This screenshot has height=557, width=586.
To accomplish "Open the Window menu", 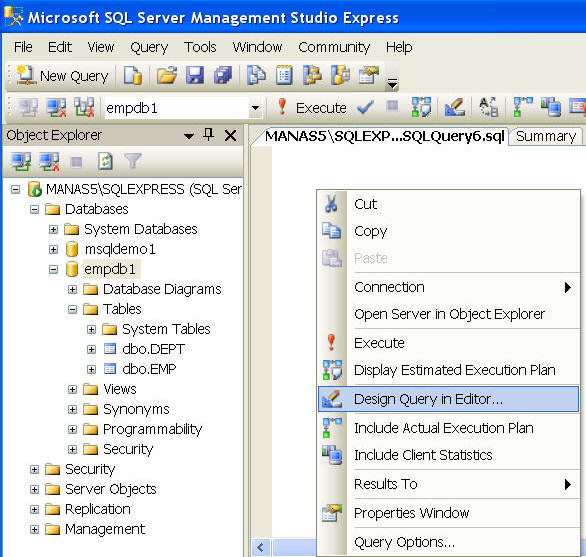I will click(257, 47).
